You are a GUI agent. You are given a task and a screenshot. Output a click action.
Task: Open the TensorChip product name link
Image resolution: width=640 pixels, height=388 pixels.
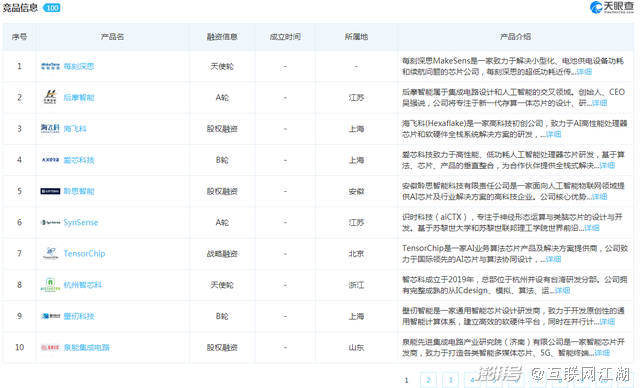pos(84,253)
